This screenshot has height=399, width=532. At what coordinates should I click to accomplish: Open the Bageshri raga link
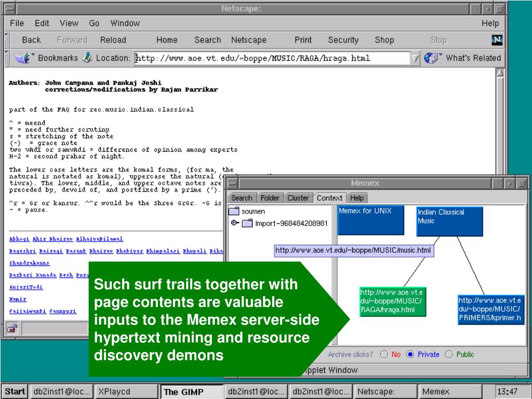click(x=22, y=251)
